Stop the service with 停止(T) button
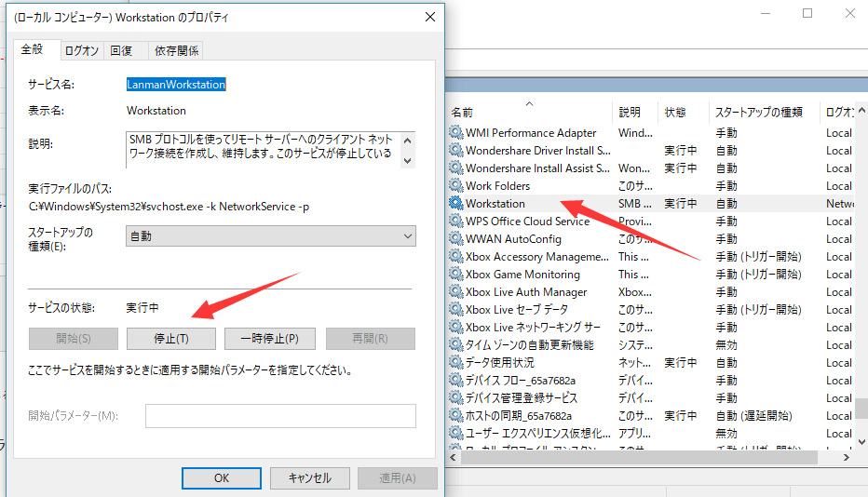 click(x=171, y=339)
